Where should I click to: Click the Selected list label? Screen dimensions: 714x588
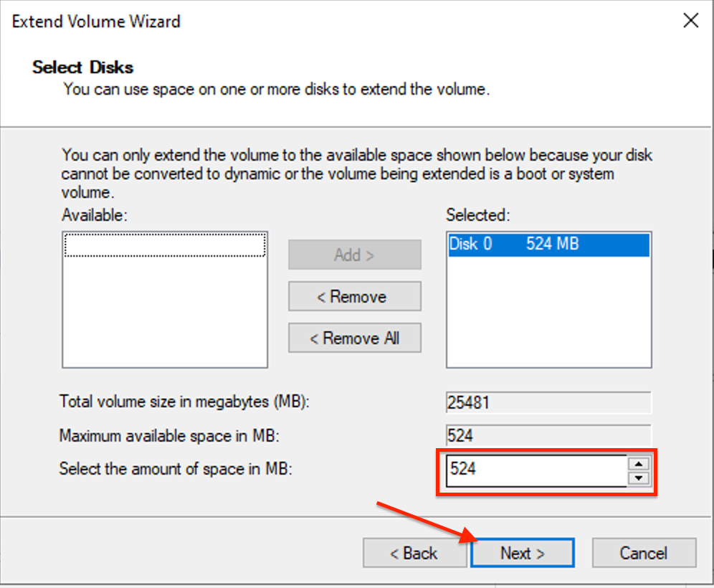(x=477, y=214)
